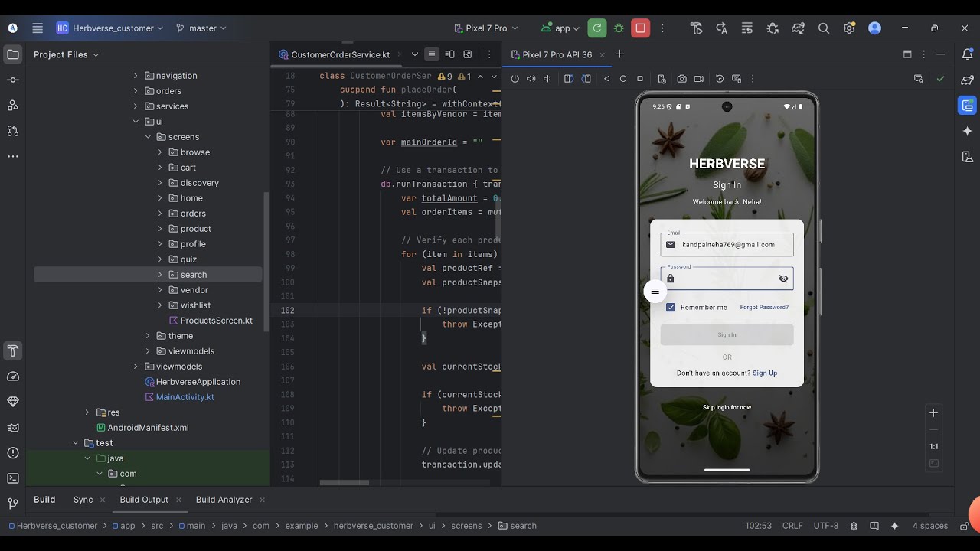Image resolution: width=980 pixels, height=551 pixels.
Task: Open master branch dropdown
Action: (201, 28)
